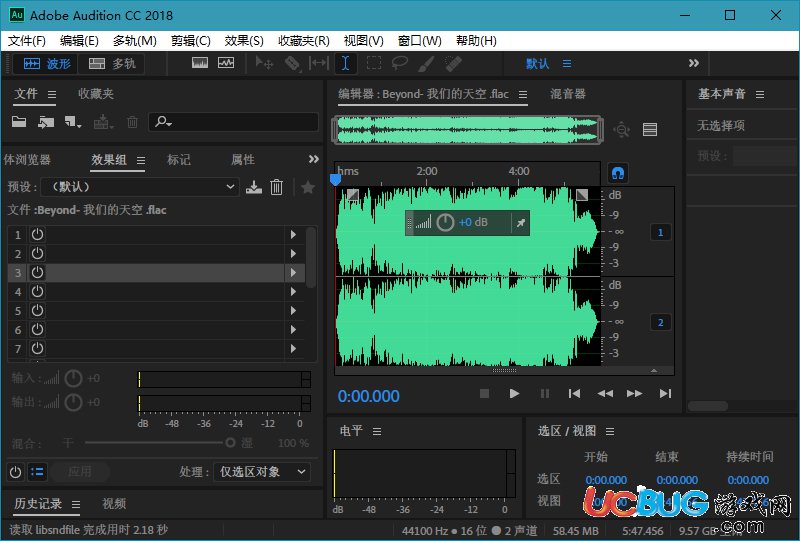Switch to the 标记 tab
The height and width of the screenshot is (541, 800).
point(179,160)
